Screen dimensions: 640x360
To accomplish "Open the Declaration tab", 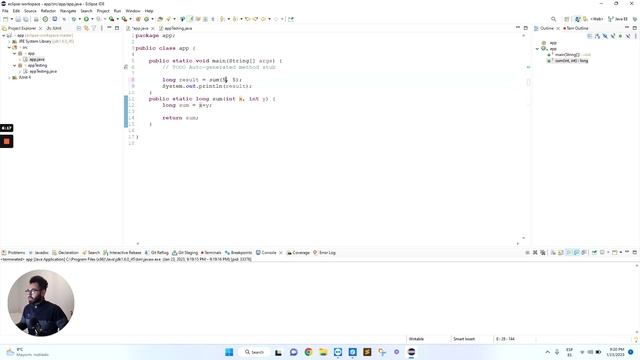I will [65, 253].
